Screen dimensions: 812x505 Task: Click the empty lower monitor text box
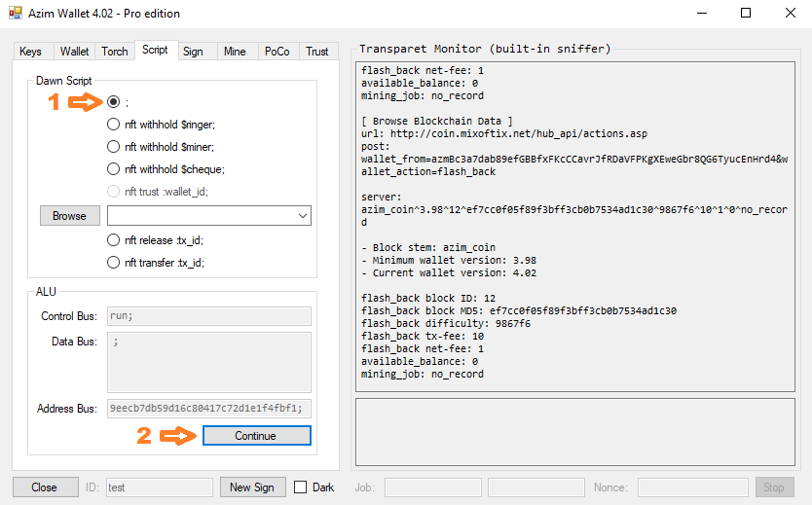pos(575,432)
